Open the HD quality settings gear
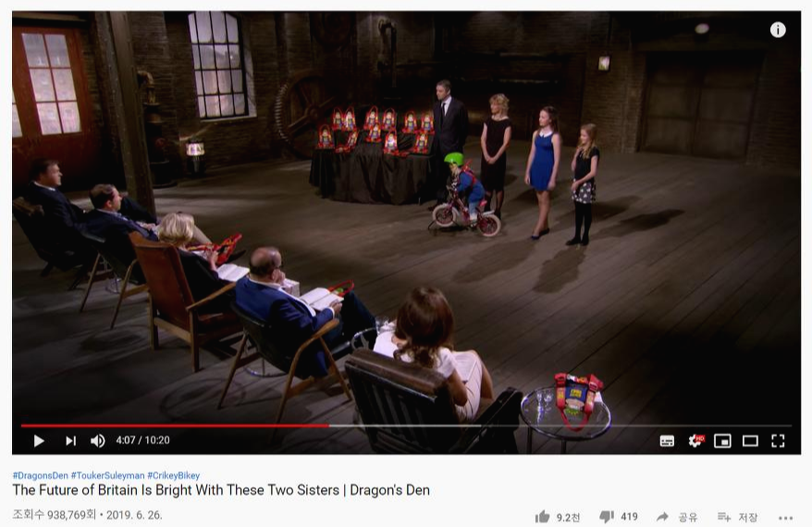The height and width of the screenshot is (527, 812). pos(696,440)
